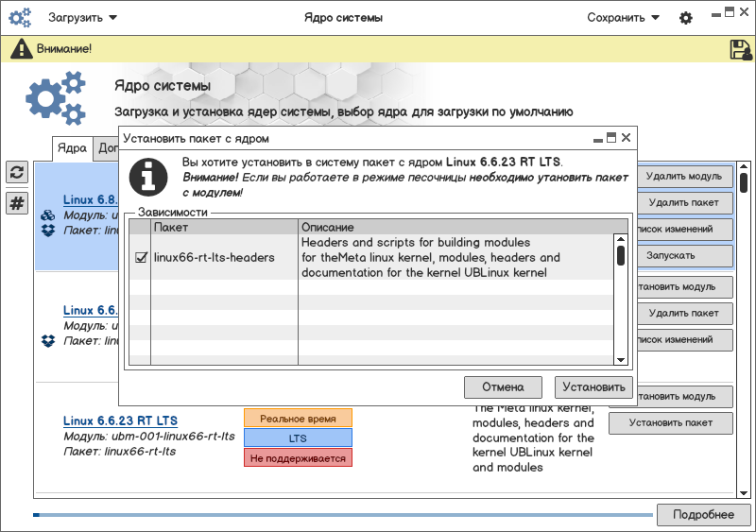Click the Пакет column header

pos(224,228)
